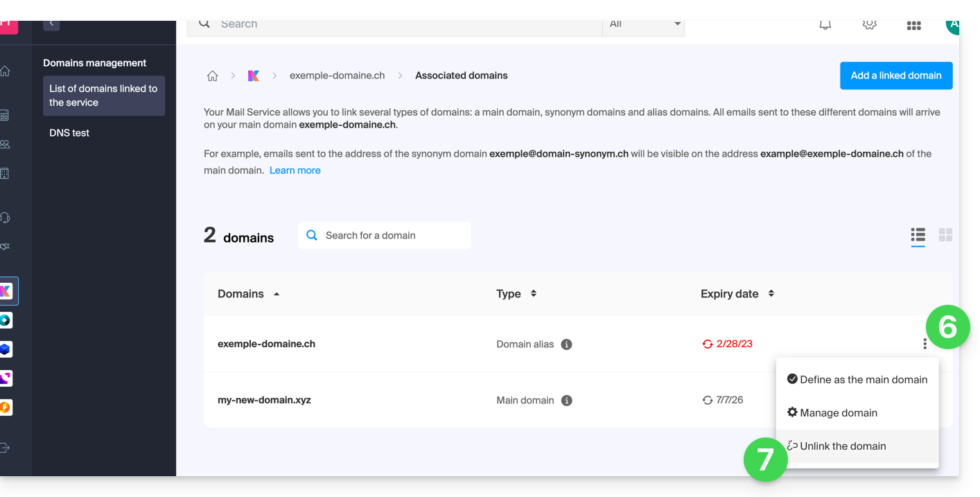980x497 pixels.
Task: Open the Learn more link
Action: [295, 171]
